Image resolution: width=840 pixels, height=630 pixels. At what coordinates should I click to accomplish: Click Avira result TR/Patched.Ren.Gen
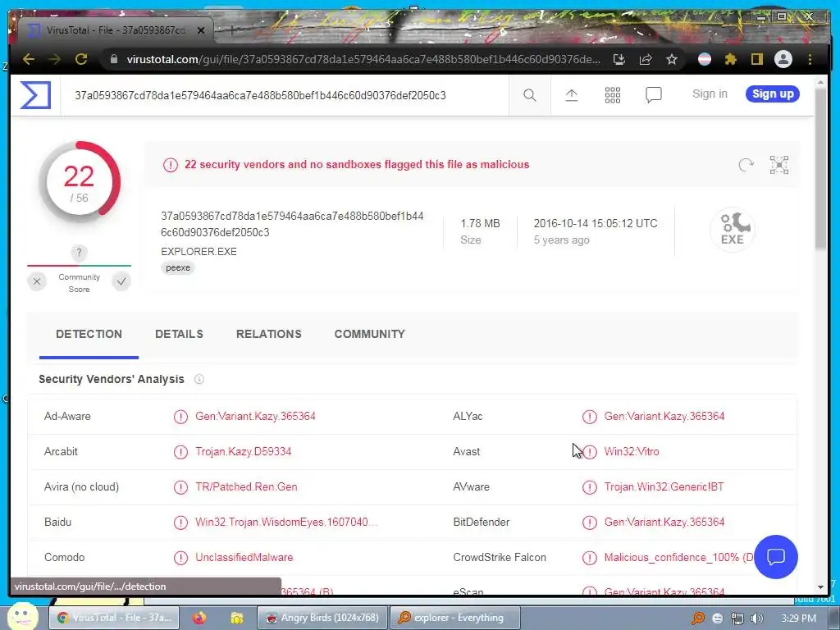pos(246,487)
